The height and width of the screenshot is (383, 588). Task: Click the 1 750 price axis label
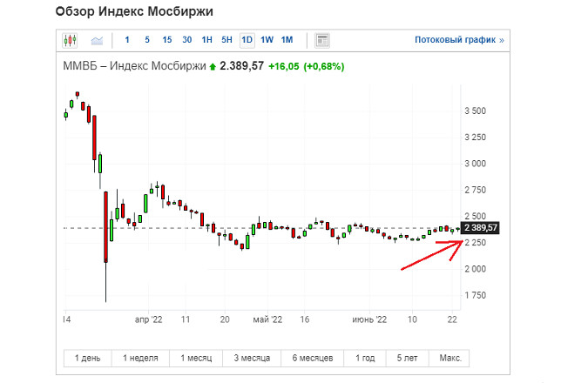pos(475,295)
